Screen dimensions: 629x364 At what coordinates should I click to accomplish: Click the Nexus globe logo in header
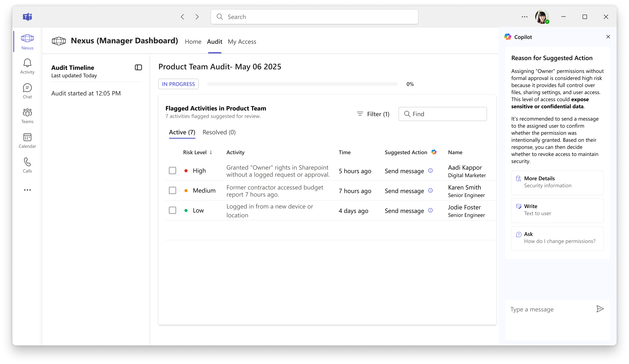coord(59,41)
